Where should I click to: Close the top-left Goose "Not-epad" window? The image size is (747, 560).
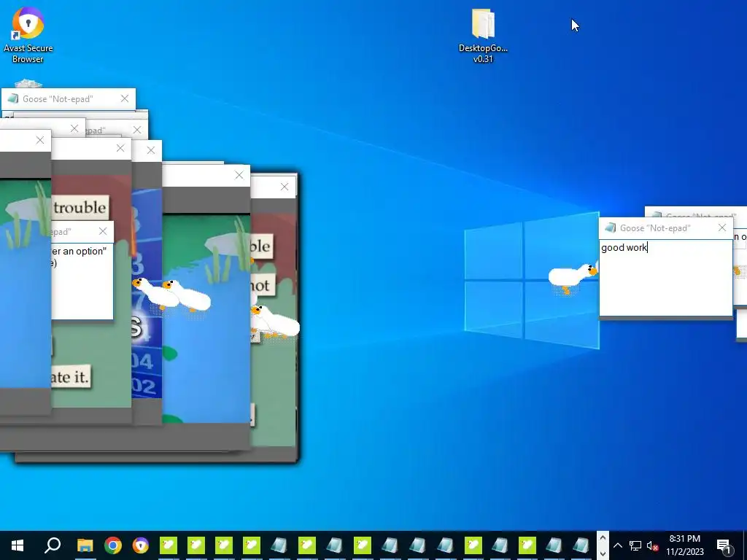pyautogui.click(x=125, y=98)
